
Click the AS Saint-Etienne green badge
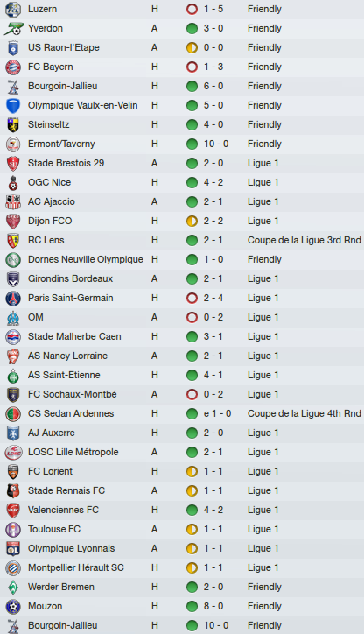(x=13, y=376)
